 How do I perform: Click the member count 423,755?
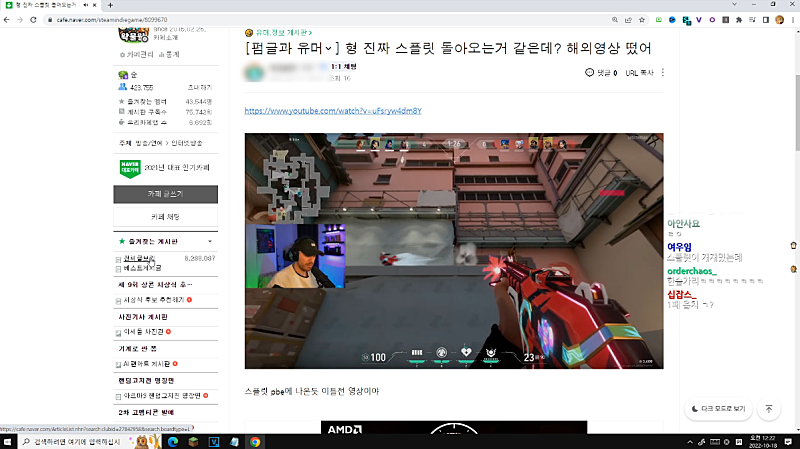coord(141,88)
